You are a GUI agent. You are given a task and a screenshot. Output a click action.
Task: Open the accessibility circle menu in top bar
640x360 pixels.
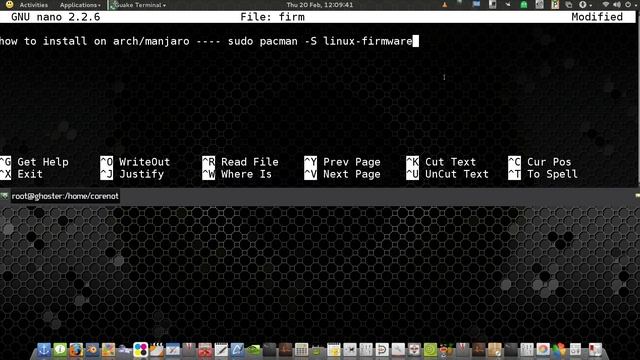click(x=584, y=5)
